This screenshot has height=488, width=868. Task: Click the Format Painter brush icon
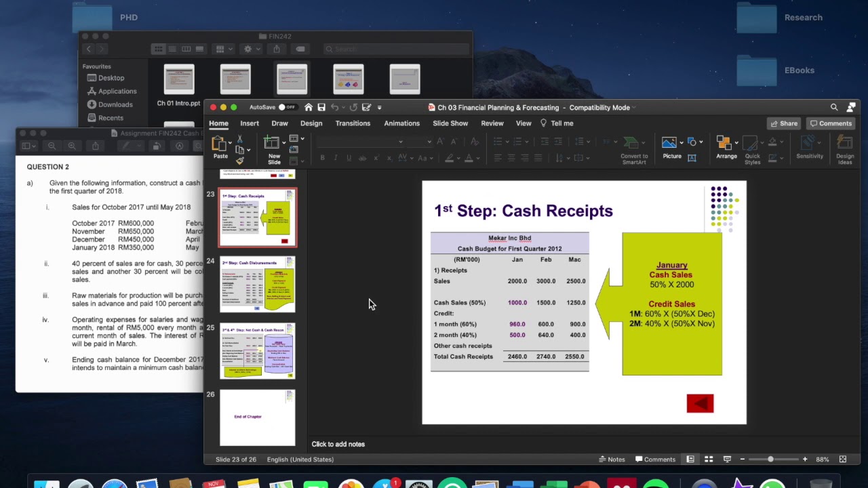tap(239, 161)
